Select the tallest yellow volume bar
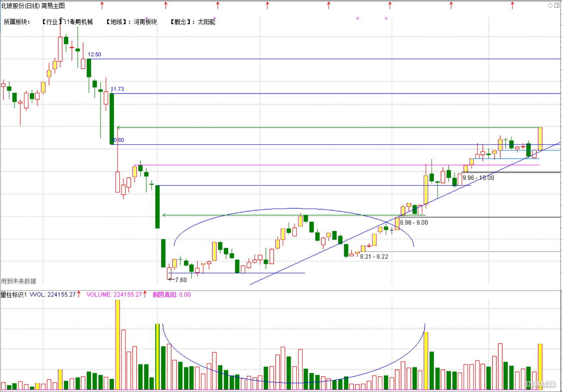The height and width of the screenshot is (392, 562). (118, 345)
